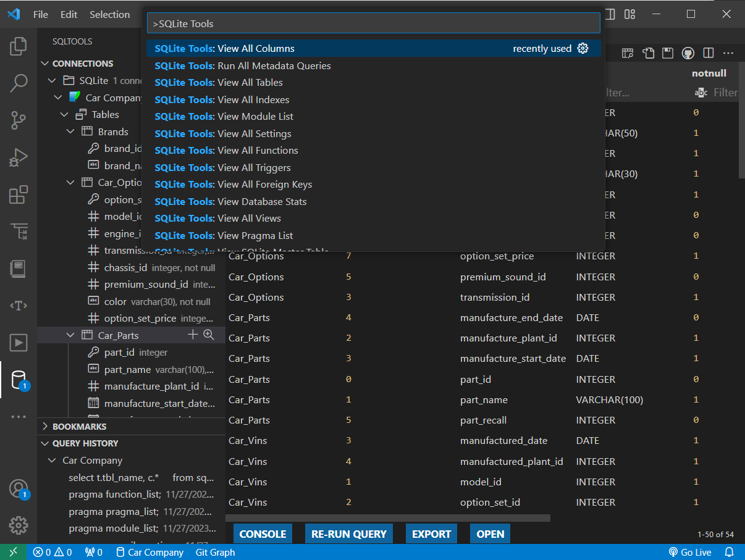Click the notnull column filter field
745x560 pixels.
pyautogui.click(x=717, y=92)
